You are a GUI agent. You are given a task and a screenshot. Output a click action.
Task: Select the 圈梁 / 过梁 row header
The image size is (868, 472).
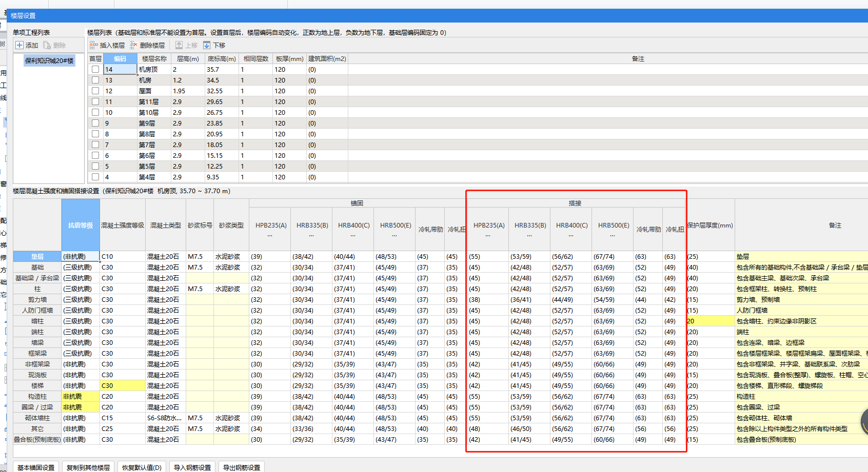37,407
